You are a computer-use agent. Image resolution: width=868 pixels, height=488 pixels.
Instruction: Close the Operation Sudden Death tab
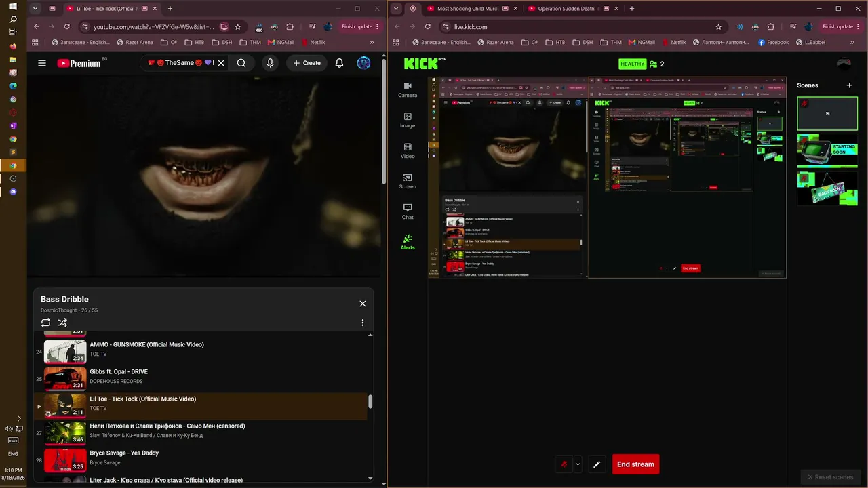(616, 9)
